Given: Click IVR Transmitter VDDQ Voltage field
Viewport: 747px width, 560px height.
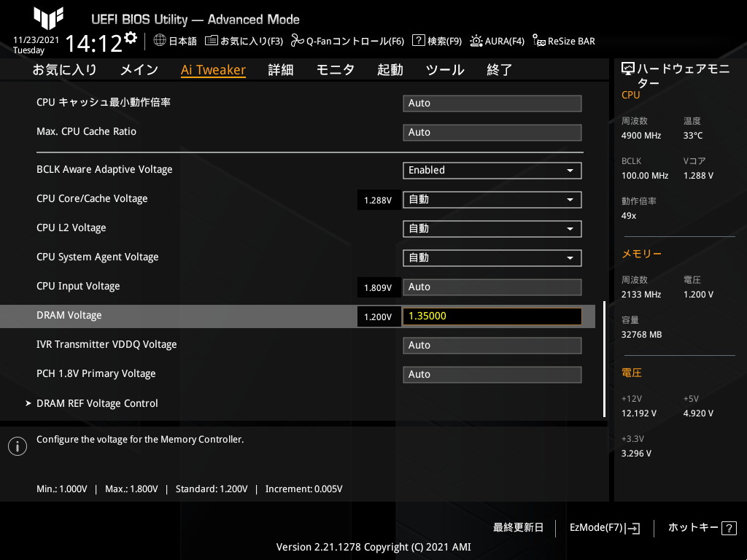Looking at the screenshot, I should 492,345.
